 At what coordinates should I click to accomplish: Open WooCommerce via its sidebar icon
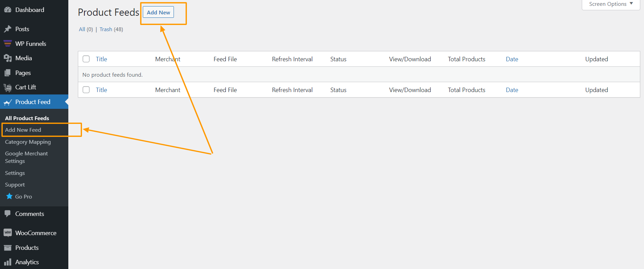[x=8, y=233]
